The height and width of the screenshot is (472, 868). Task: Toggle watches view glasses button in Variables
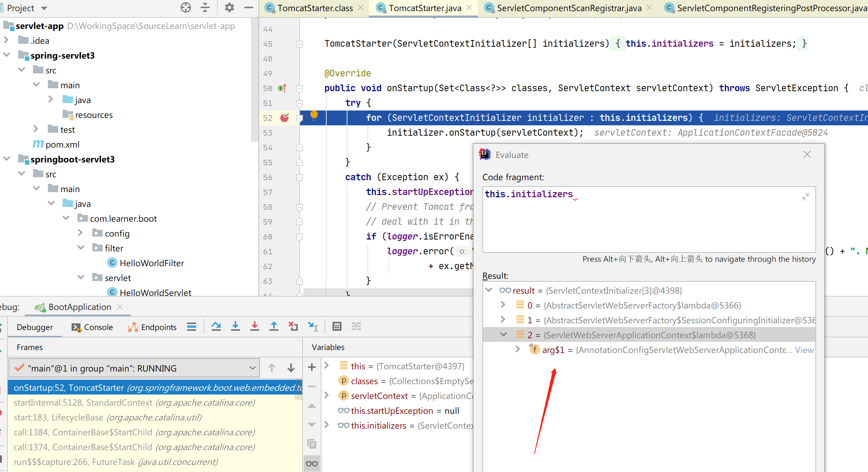point(312,463)
